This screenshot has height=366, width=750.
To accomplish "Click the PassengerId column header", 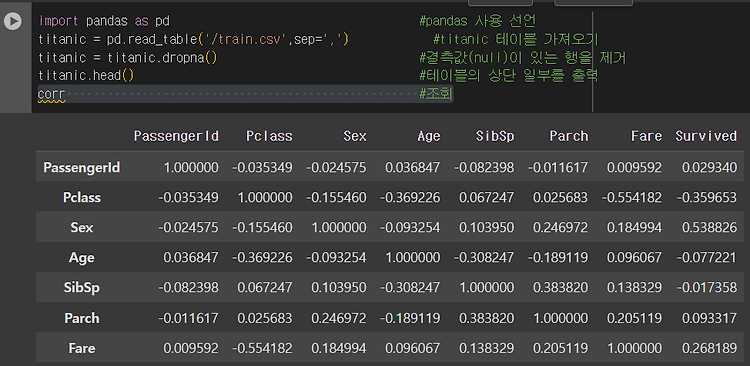I will [x=176, y=136].
